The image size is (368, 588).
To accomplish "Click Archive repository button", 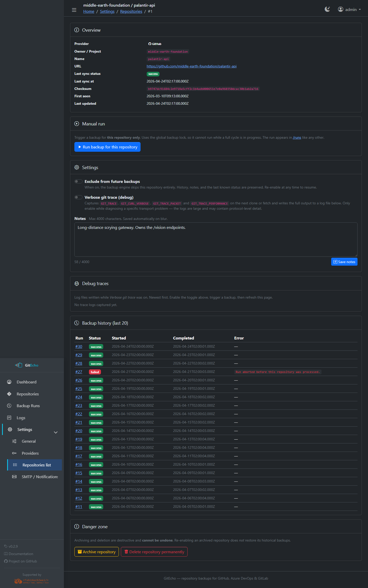I will (97, 552).
